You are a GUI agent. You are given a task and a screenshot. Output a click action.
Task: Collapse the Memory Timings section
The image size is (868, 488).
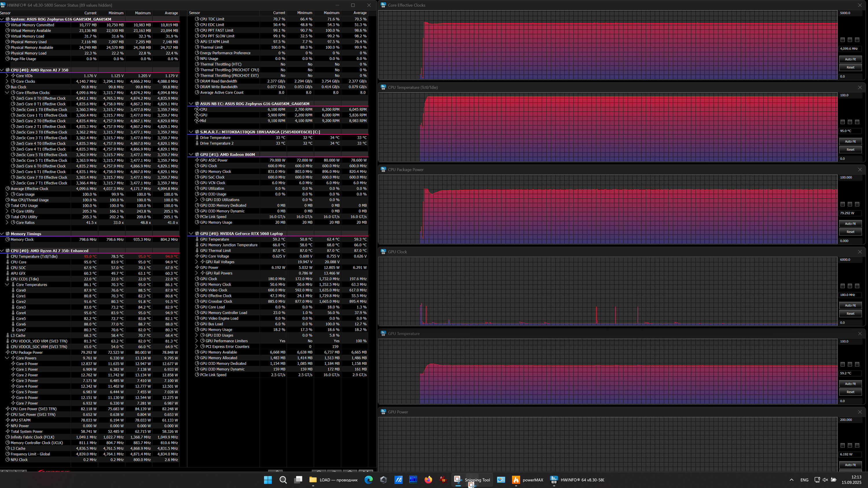point(2,234)
